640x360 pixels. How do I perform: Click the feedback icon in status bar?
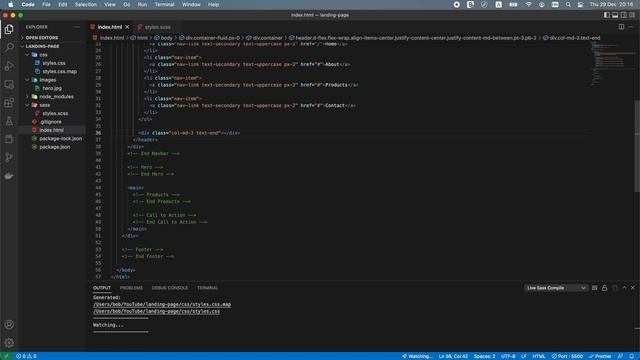click(620, 356)
